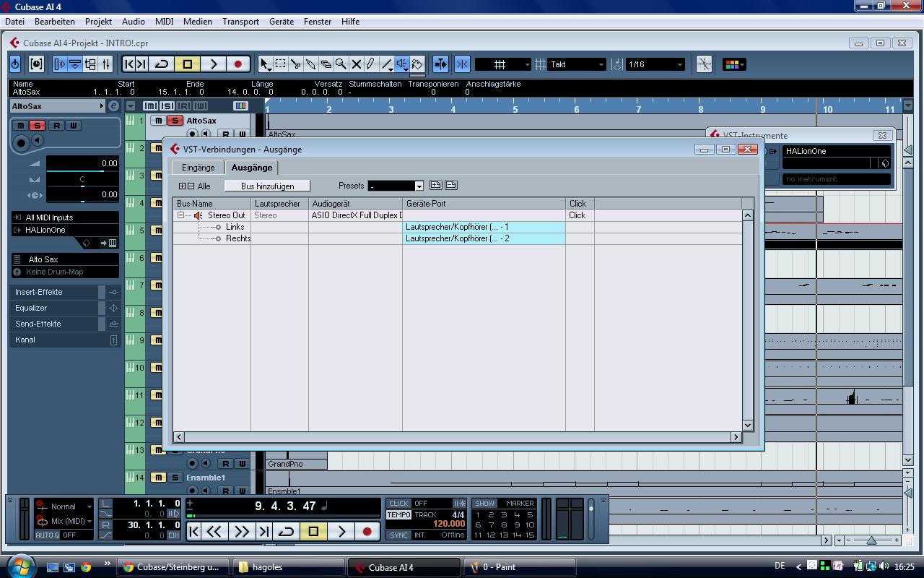Select the Range Selection tool
The height and width of the screenshot is (578, 924).
pos(280,64)
